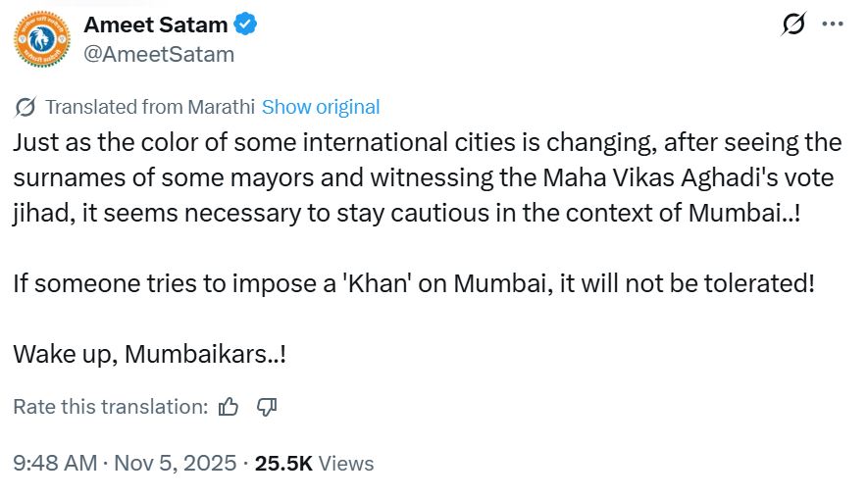Click the 9:48 AM timestamp
This screenshot has width=868, height=499.
click(55, 463)
